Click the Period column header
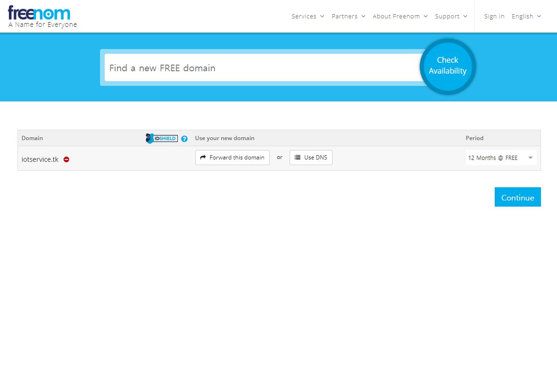 pos(474,138)
